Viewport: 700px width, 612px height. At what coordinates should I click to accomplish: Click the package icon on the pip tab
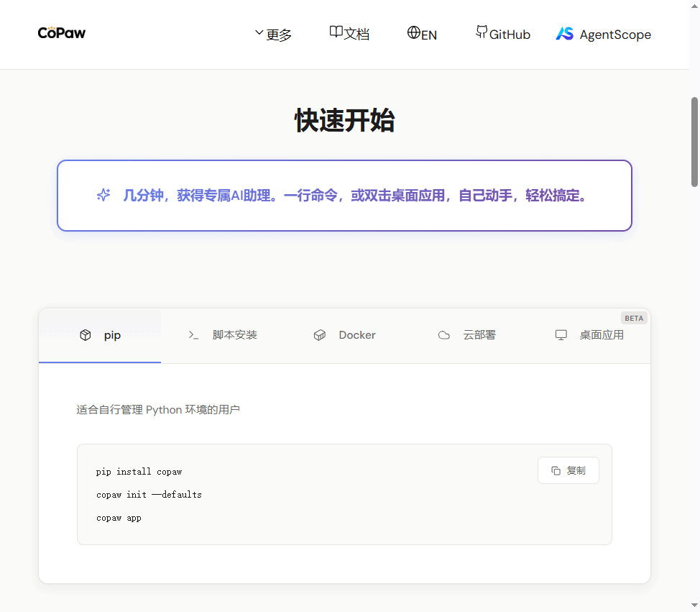click(x=86, y=335)
